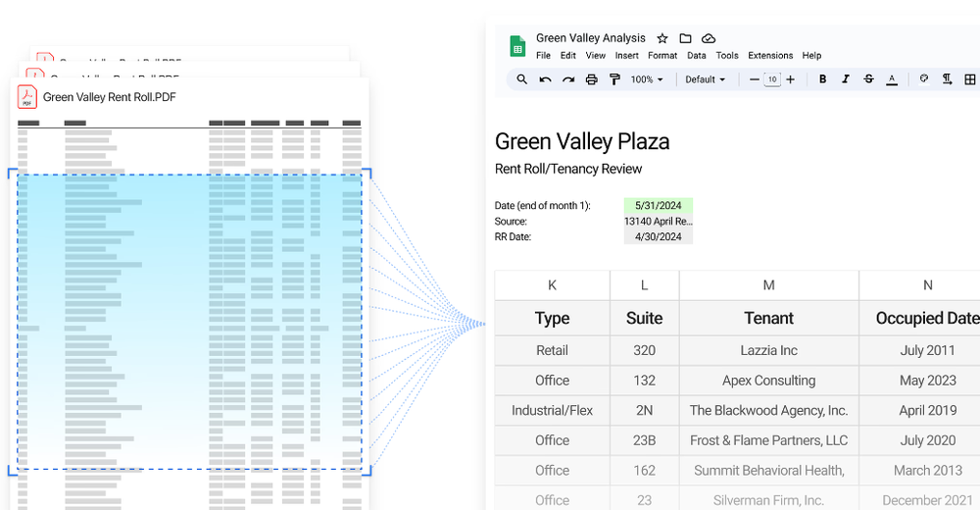The height and width of the screenshot is (510, 980).
Task: Click the Green Valley Analysis document title
Action: point(591,38)
